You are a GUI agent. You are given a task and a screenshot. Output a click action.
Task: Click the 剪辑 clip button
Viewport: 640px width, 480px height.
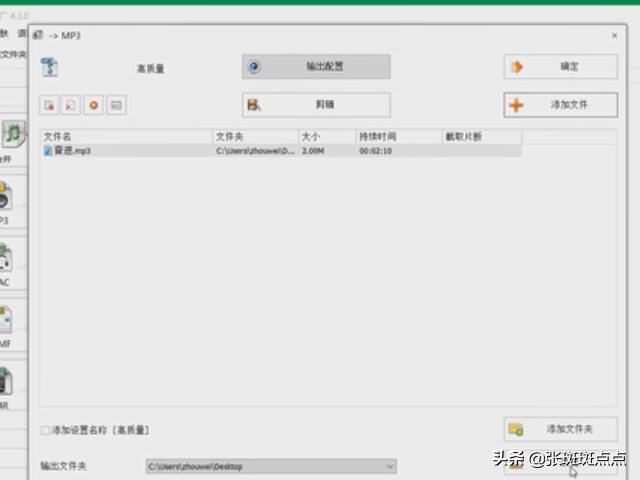316,104
